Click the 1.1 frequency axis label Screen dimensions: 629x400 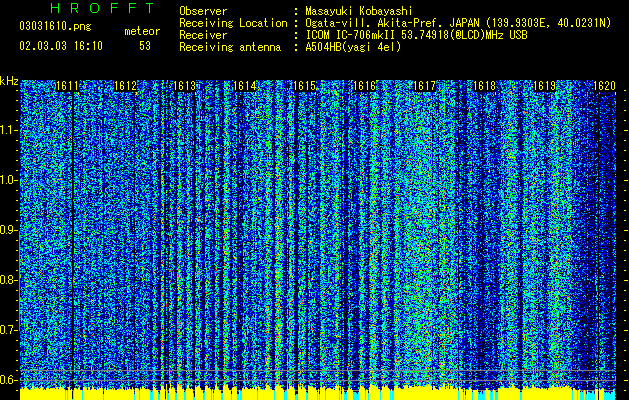(x=9, y=130)
